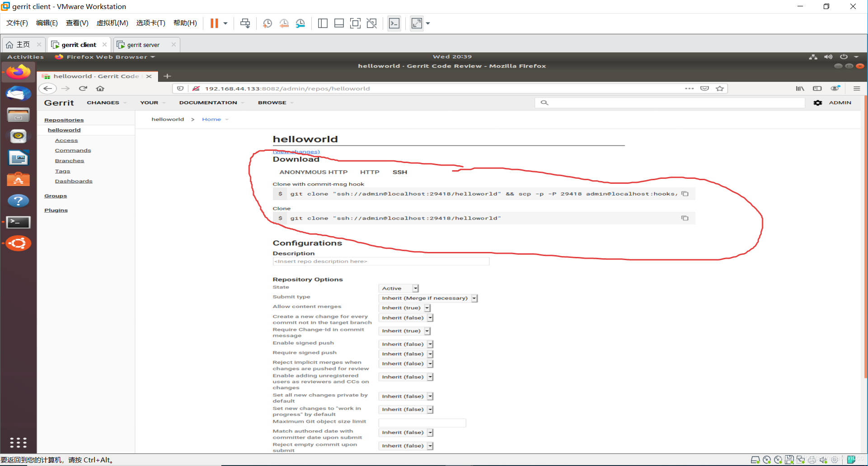
Task: Open the snapshot manager icon
Action: pyautogui.click(x=300, y=23)
